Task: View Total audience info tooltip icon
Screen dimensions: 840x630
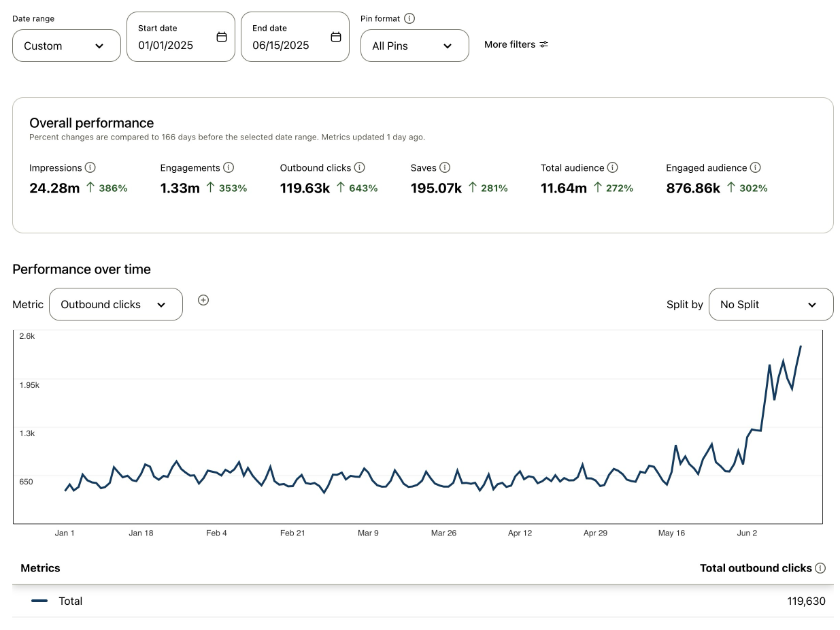Action: pos(612,167)
